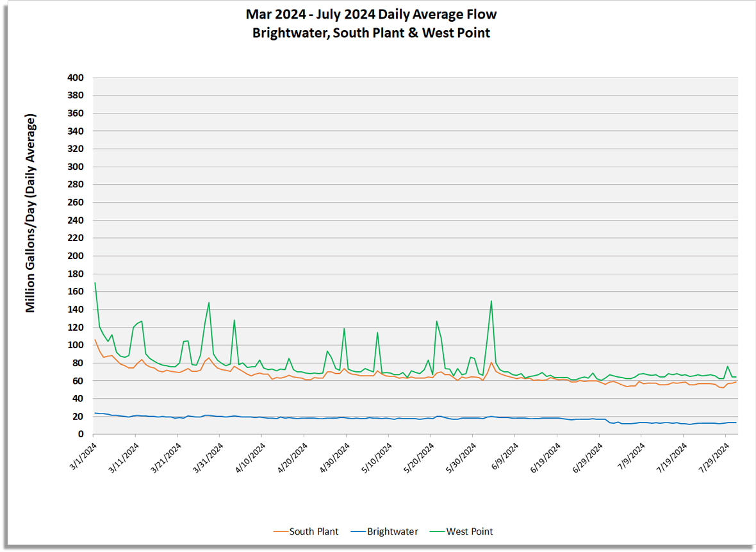Click the 6/9/2024 date label
This screenshot has width=756, height=552.
[505, 456]
